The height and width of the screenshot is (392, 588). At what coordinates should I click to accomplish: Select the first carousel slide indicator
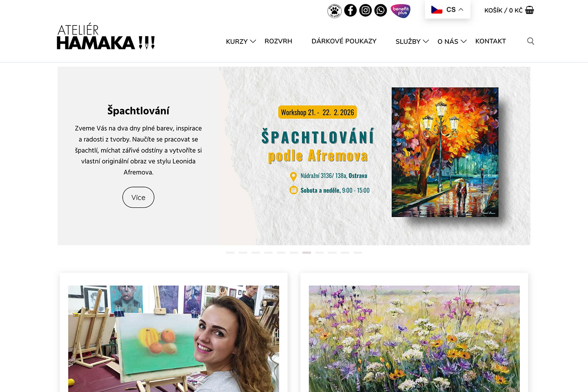(x=230, y=253)
